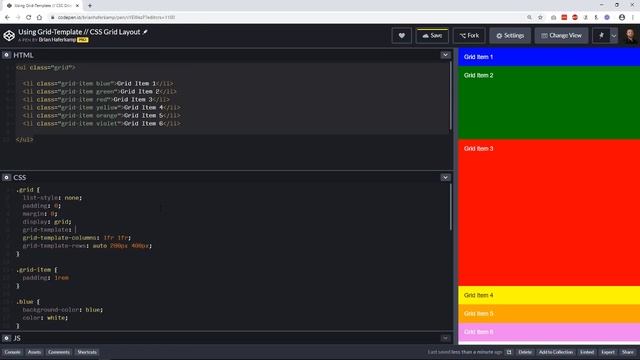
Task: Open pen Settings
Action: point(510,36)
